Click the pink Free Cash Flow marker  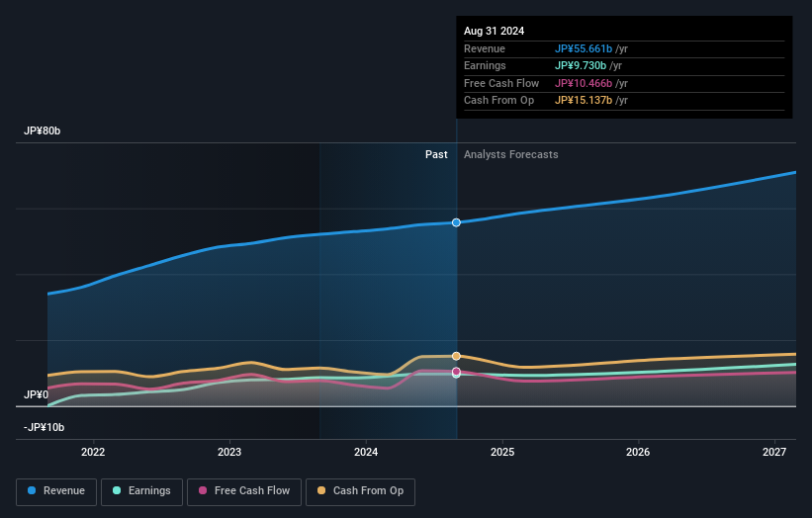point(456,371)
